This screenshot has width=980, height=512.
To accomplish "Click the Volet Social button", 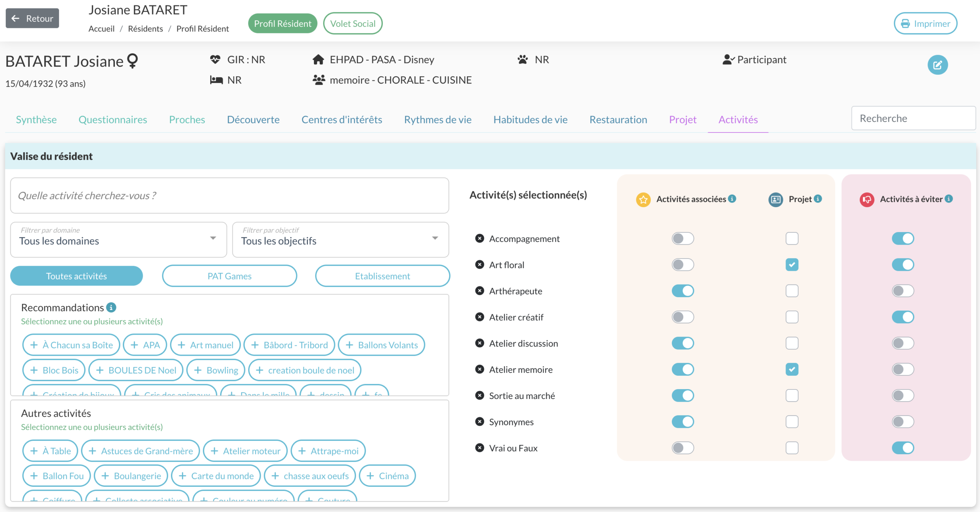I will point(353,24).
